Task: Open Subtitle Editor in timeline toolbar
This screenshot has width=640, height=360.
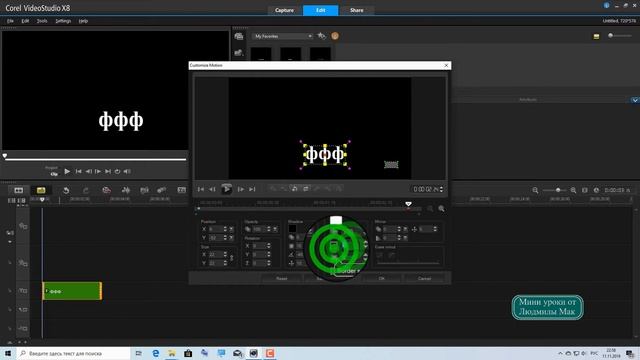Action: point(182,190)
